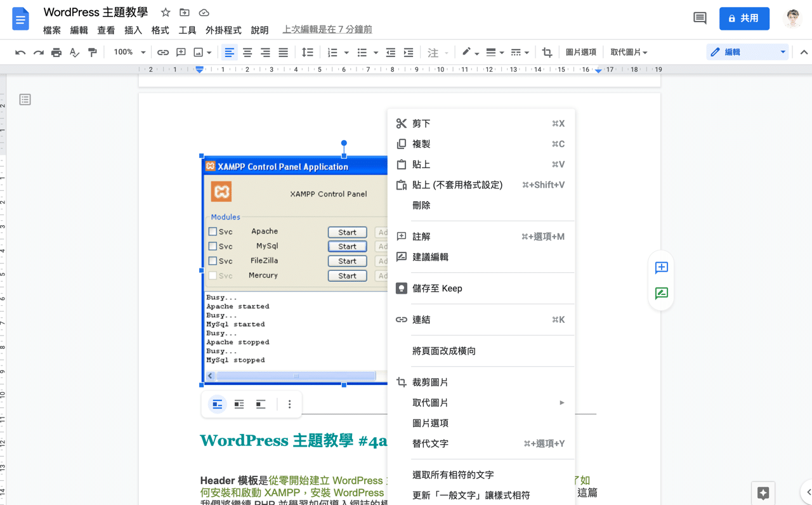Click the crop image toolbar icon
812x505 pixels.
click(x=547, y=53)
